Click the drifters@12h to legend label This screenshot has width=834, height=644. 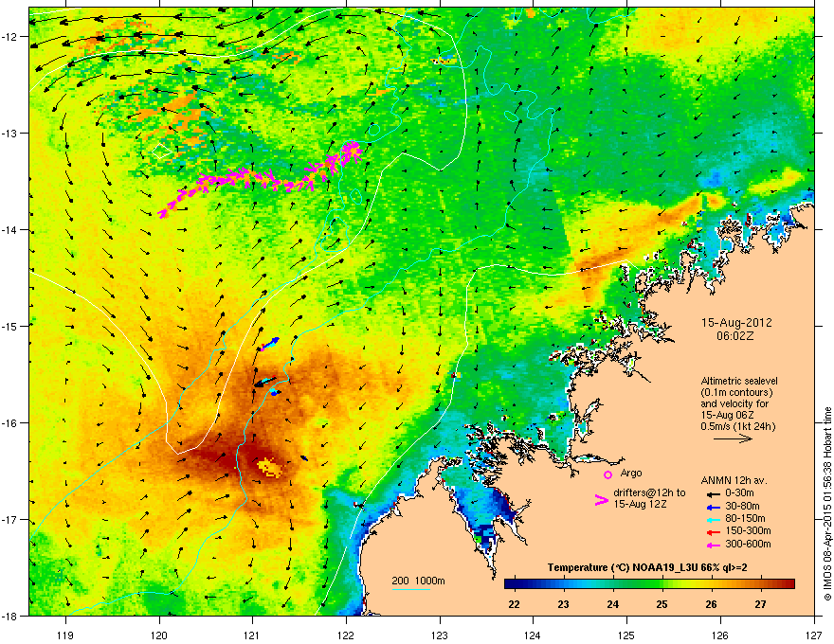pyautogui.click(x=649, y=492)
